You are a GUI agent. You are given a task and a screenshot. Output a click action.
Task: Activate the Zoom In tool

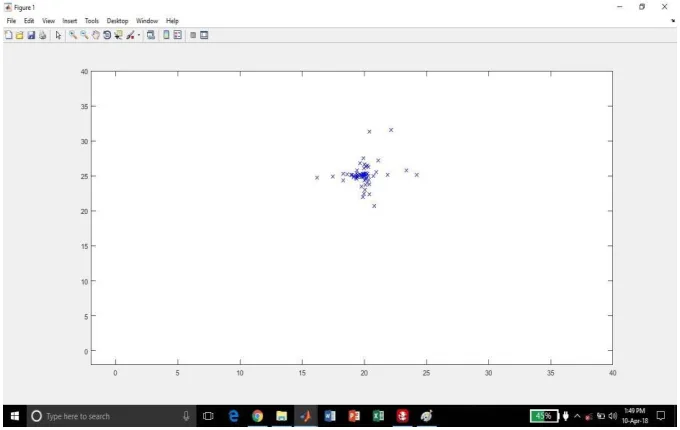point(73,35)
